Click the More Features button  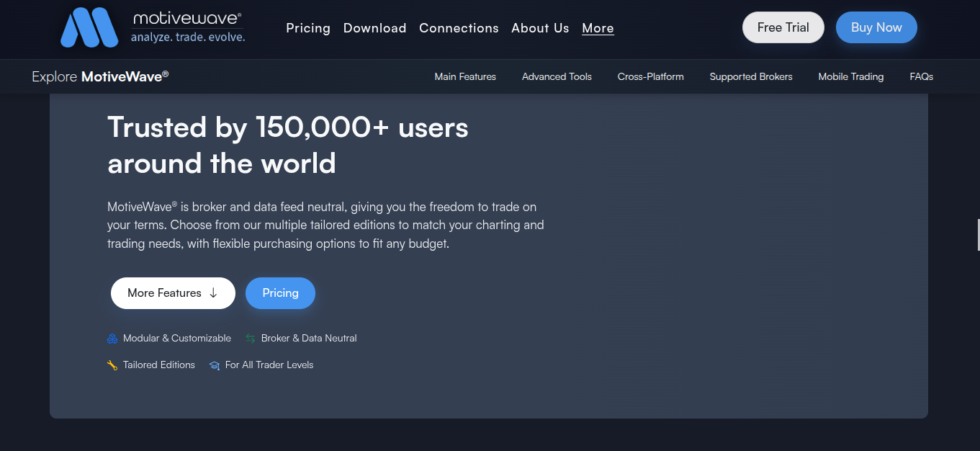(x=173, y=293)
